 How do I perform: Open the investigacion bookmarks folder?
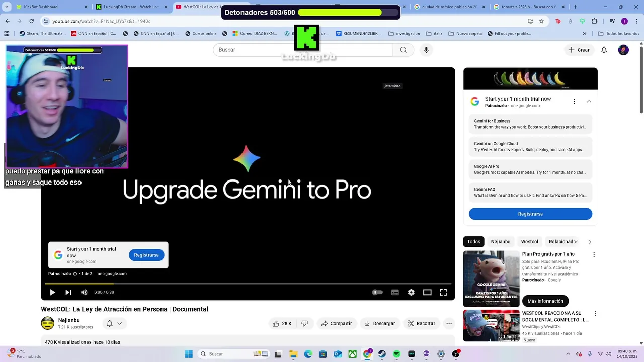[404, 34]
